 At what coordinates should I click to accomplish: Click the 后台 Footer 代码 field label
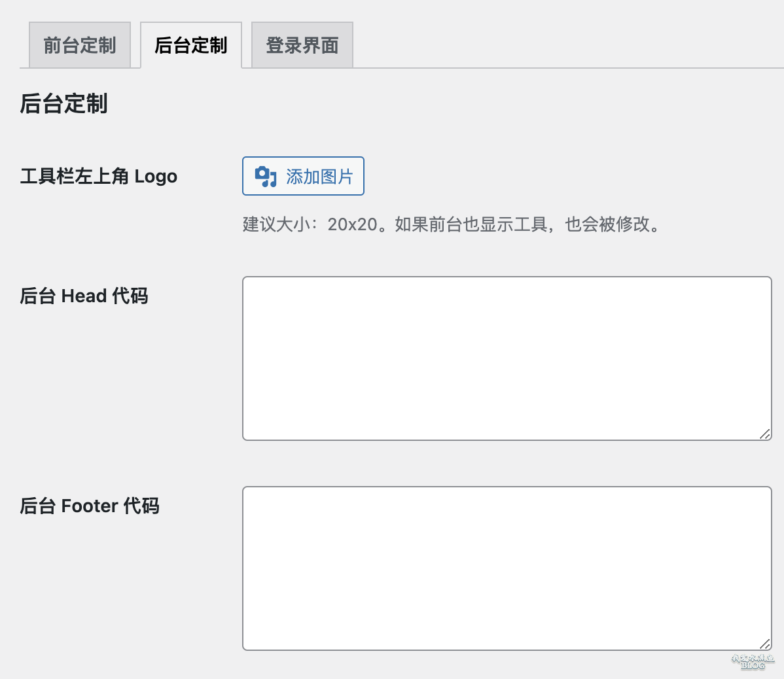coord(90,506)
